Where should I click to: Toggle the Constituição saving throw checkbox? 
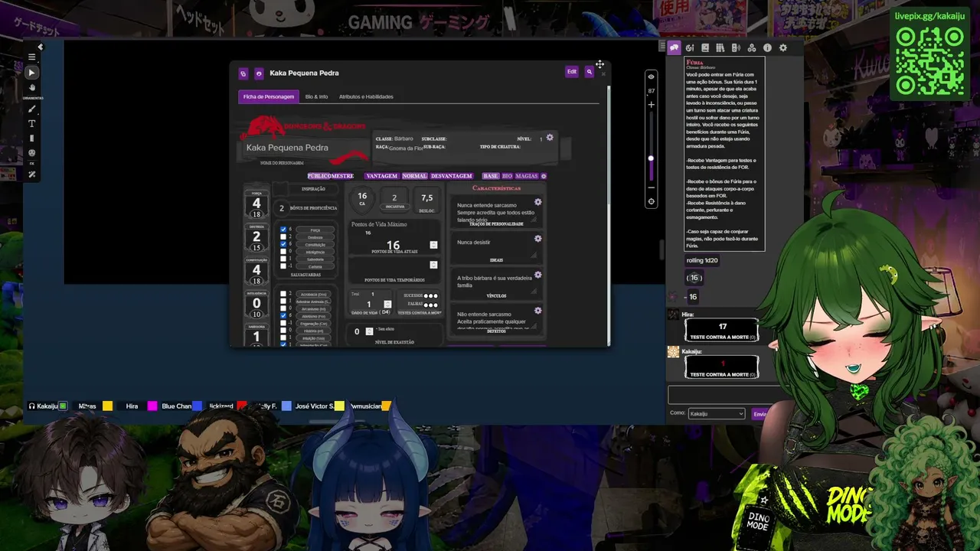click(x=283, y=244)
